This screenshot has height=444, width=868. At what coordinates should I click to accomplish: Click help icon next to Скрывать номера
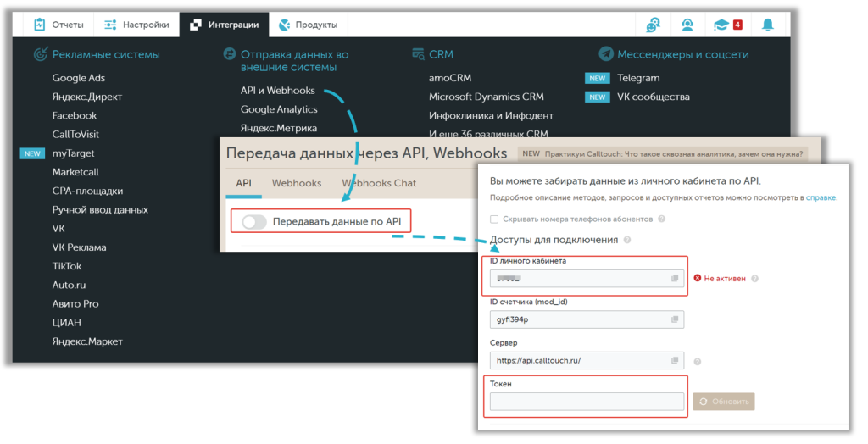coord(661,219)
